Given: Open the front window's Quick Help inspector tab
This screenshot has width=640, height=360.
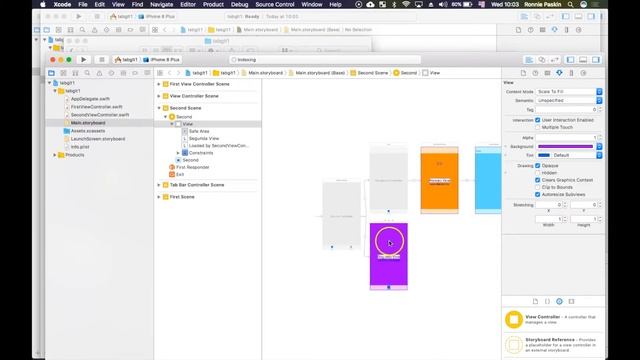Looking at the screenshot, I should (536, 73).
